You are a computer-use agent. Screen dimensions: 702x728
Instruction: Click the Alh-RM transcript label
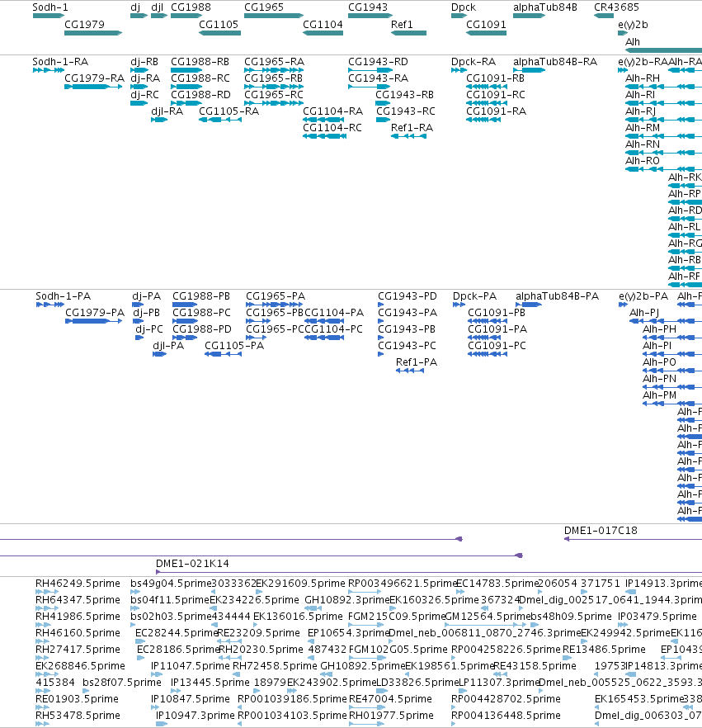pyautogui.click(x=643, y=128)
